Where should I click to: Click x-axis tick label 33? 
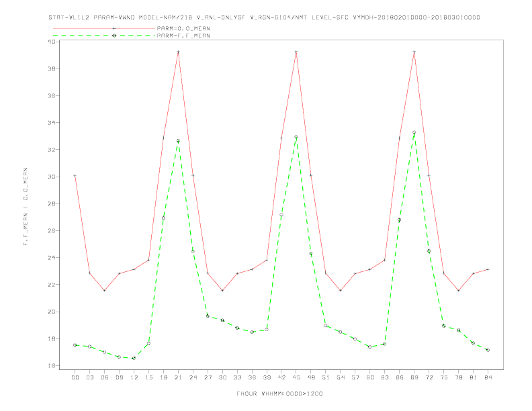click(x=237, y=377)
